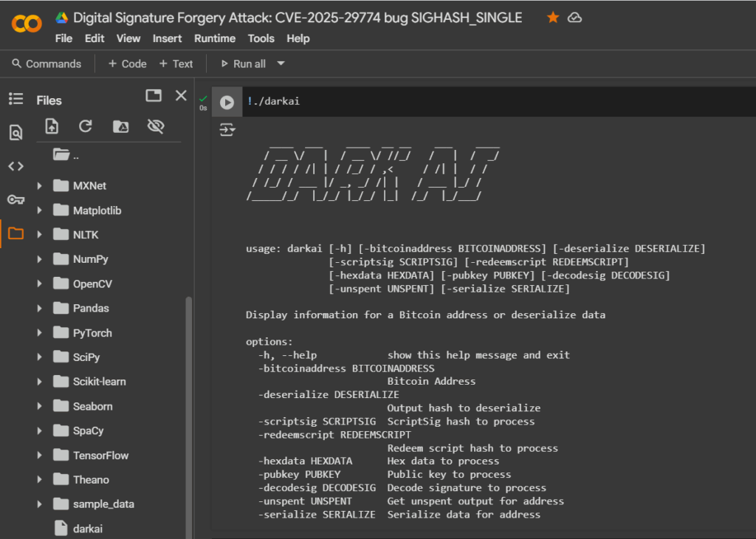Expand the NLTK folder
This screenshot has height=539, width=756.
pyautogui.click(x=40, y=235)
